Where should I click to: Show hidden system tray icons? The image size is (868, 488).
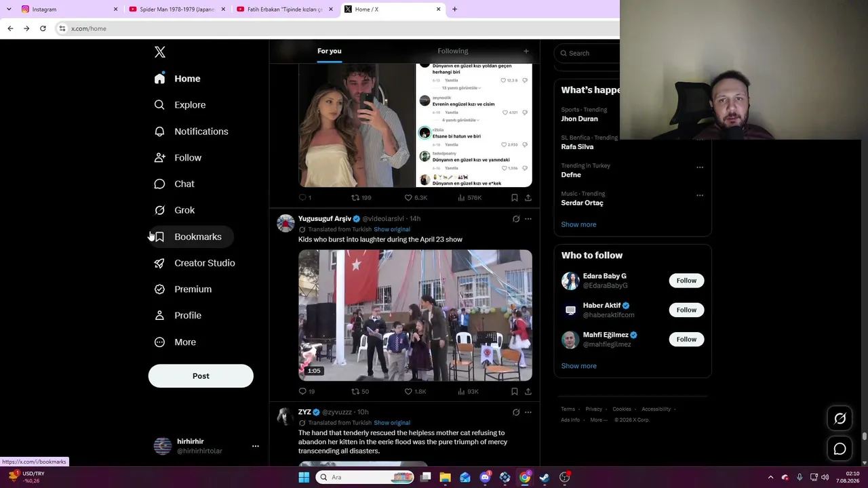770,477
